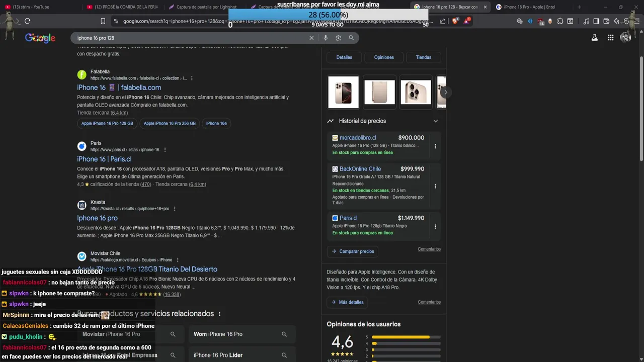Start voice search with the microphone icon

coord(326,38)
